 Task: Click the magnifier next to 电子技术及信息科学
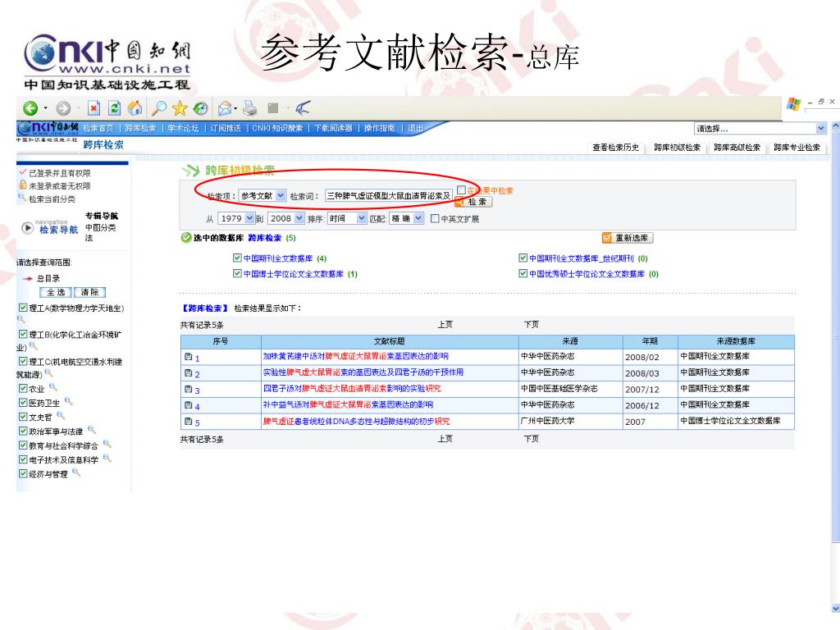[x=107, y=458]
